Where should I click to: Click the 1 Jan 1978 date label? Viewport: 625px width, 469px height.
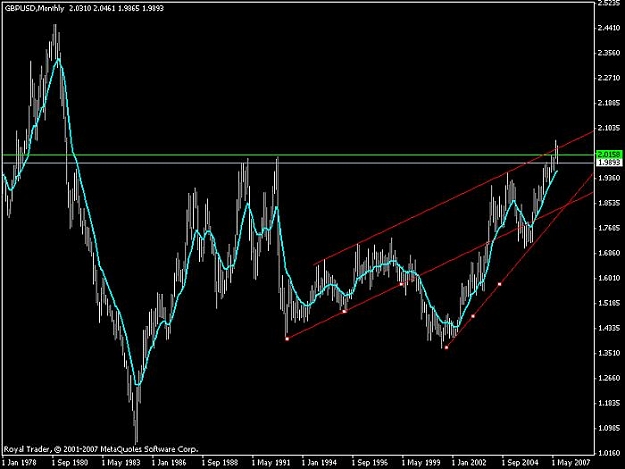(20, 463)
